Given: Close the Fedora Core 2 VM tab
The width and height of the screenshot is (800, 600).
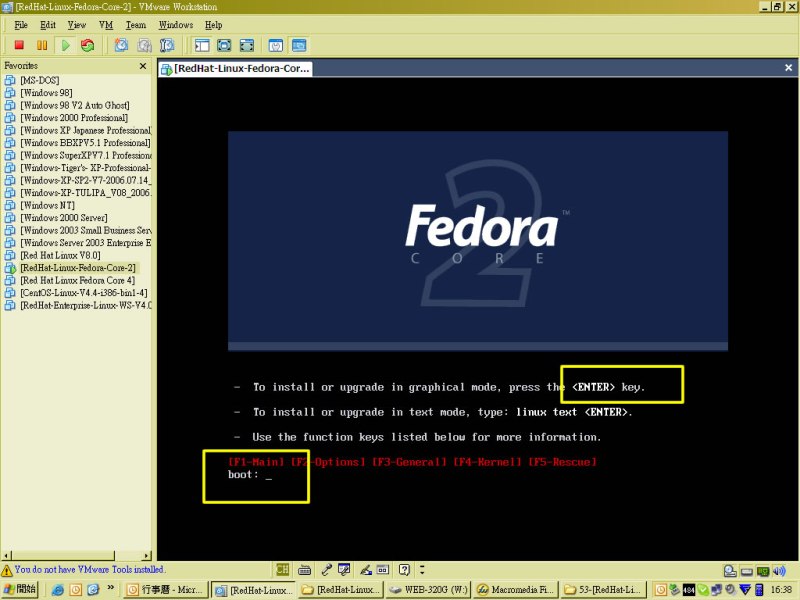Looking at the screenshot, I should pyautogui.click(x=788, y=68).
